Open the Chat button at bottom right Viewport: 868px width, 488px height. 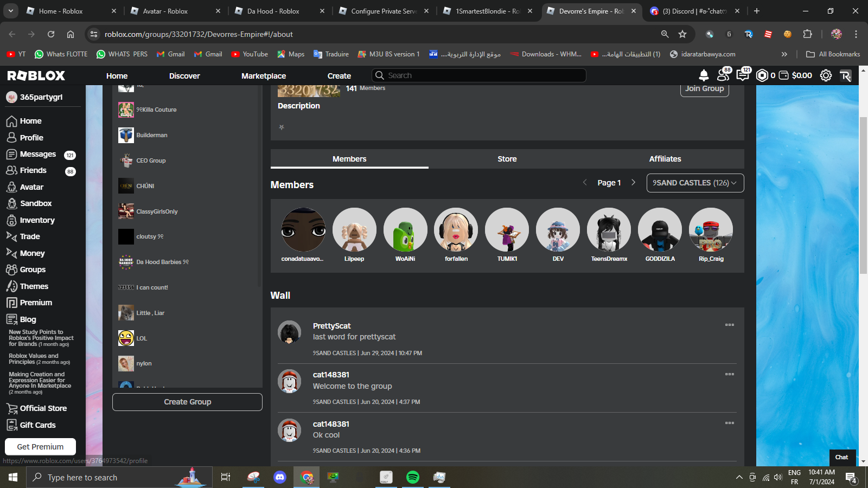842,457
